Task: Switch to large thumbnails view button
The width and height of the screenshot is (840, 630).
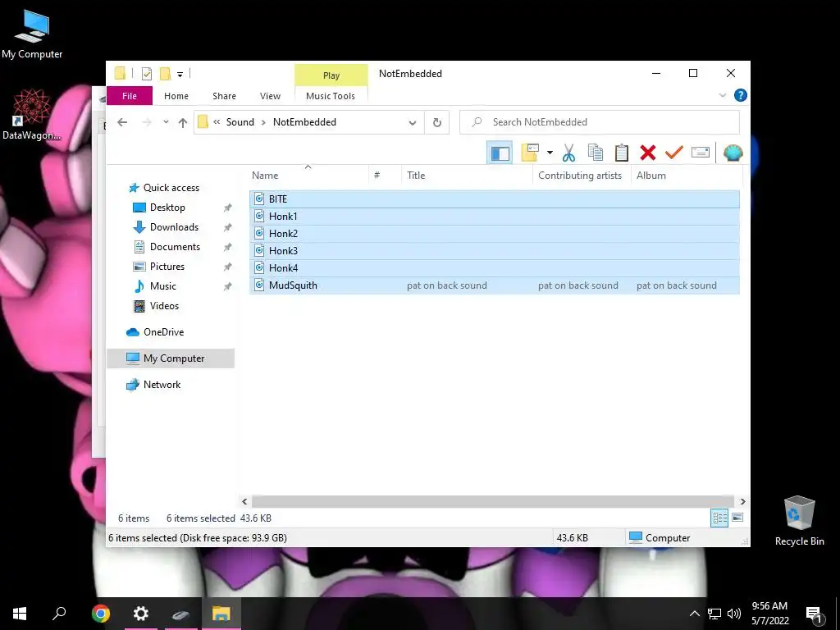Action: coord(737,518)
